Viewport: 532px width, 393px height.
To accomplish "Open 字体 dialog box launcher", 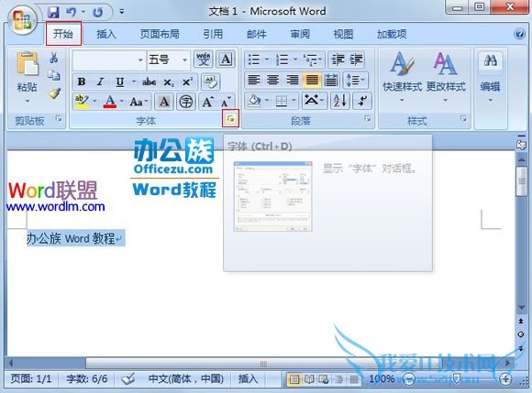I will point(231,118).
